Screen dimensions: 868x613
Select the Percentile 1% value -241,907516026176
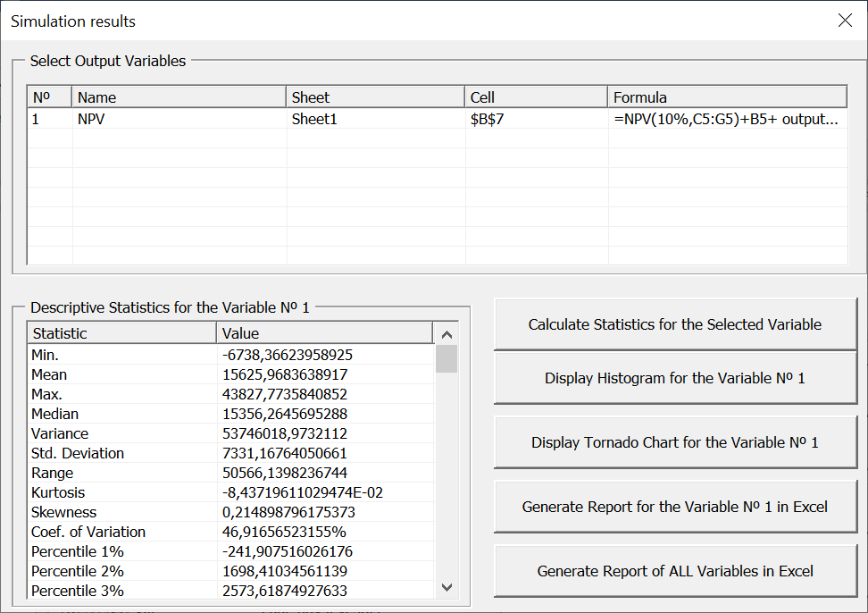point(288,551)
